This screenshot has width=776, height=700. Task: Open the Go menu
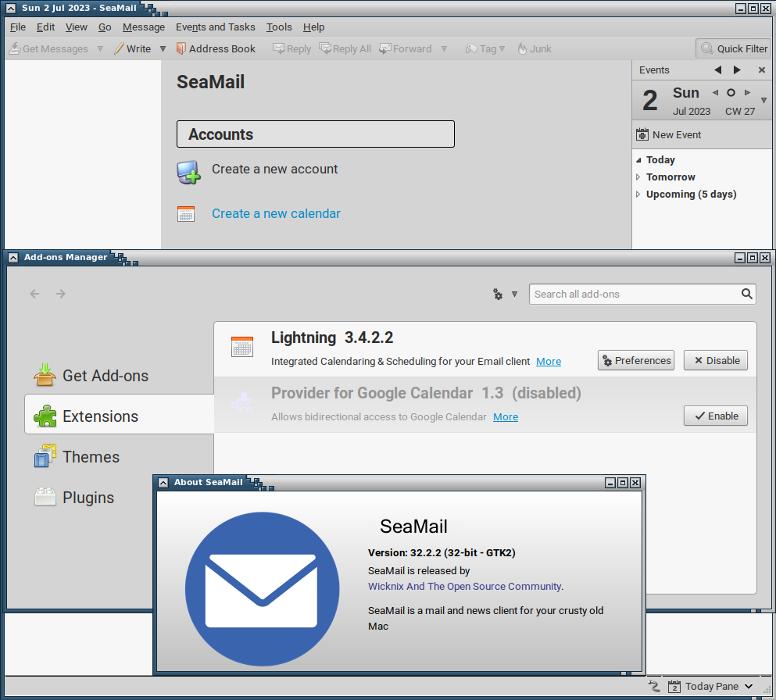click(x=105, y=27)
